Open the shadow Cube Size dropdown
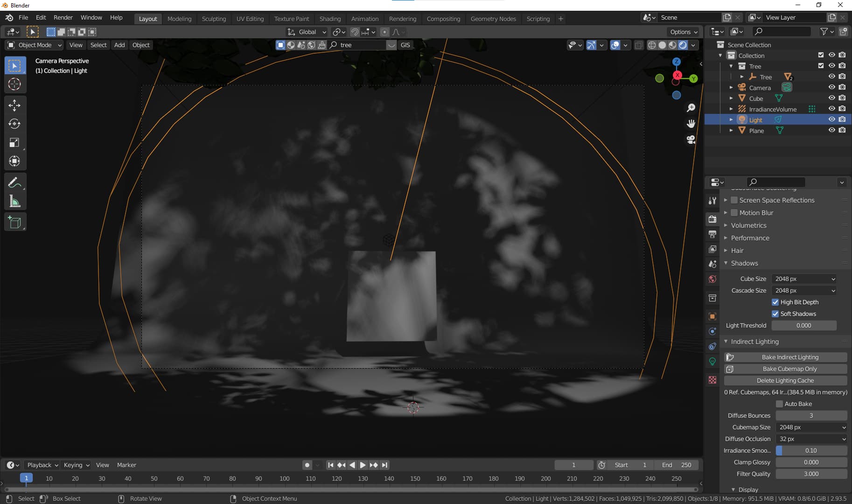 click(x=804, y=279)
